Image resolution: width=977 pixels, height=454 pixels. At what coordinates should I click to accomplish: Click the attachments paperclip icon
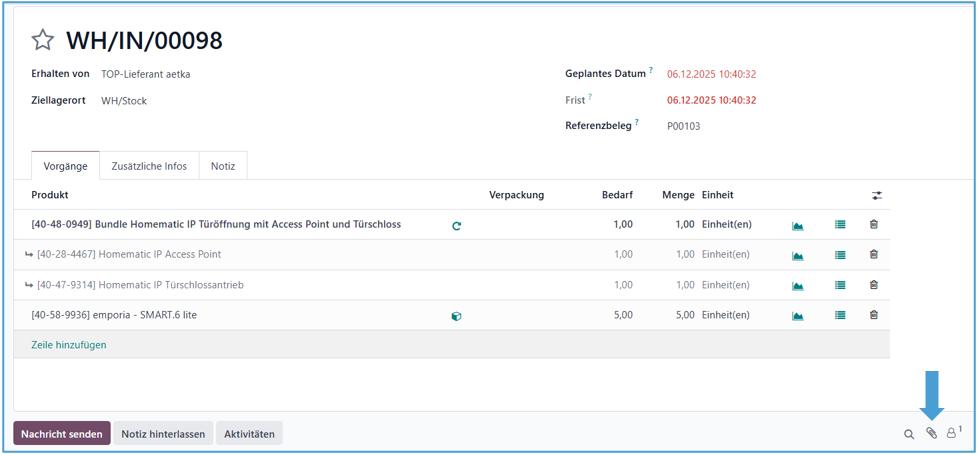coord(931,433)
